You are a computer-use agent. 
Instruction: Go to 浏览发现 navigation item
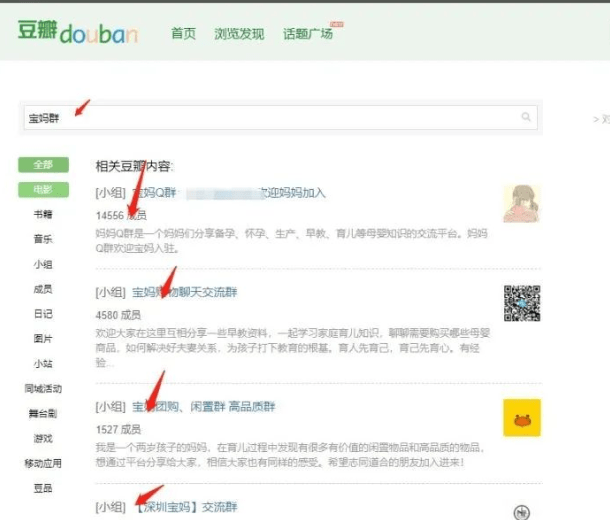pos(239,34)
